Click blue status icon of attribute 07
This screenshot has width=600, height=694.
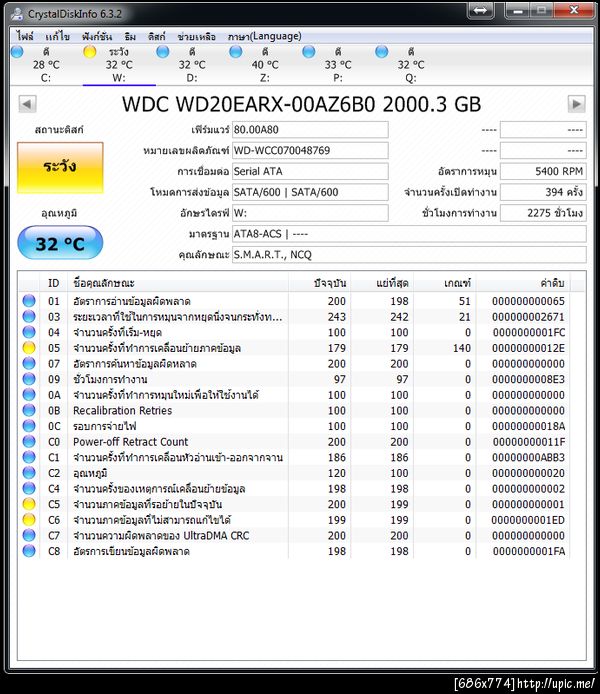tap(29, 363)
